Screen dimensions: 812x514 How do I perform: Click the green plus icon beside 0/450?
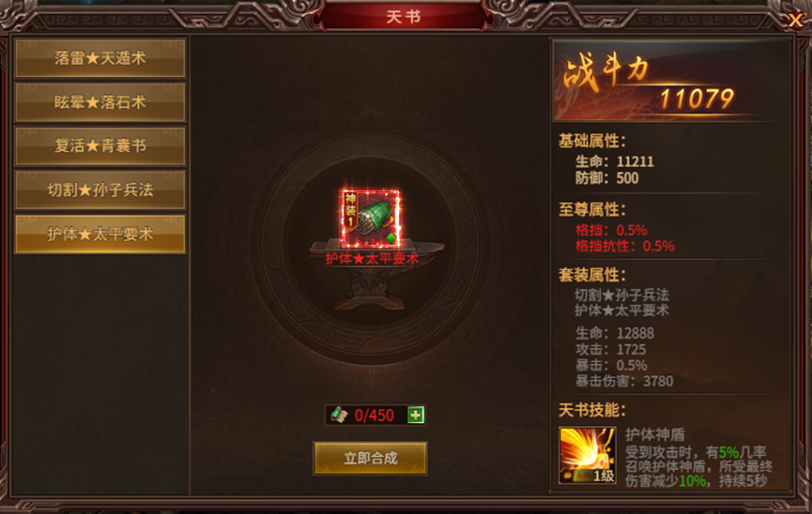tap(415, 415)
